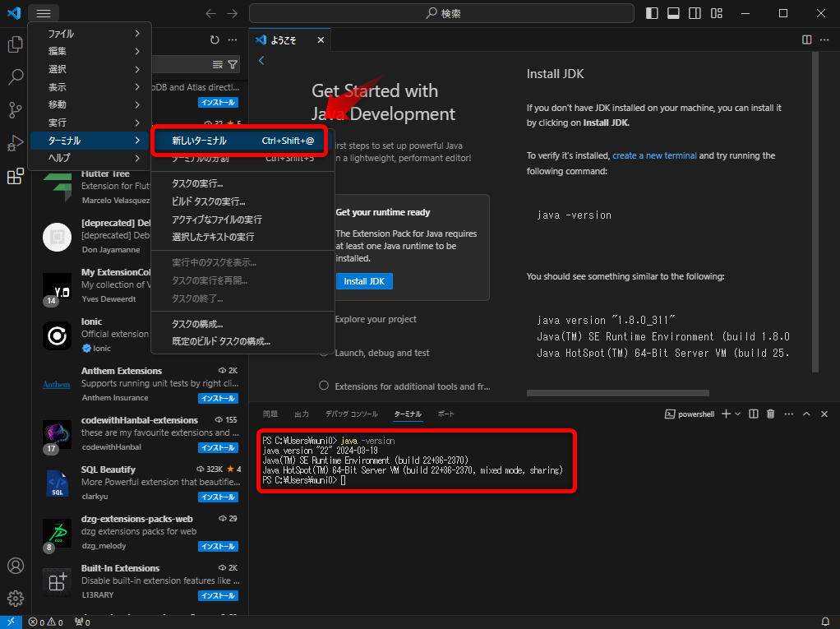
Task: Open the Run and Debug view icon
Action: (15, 143)
